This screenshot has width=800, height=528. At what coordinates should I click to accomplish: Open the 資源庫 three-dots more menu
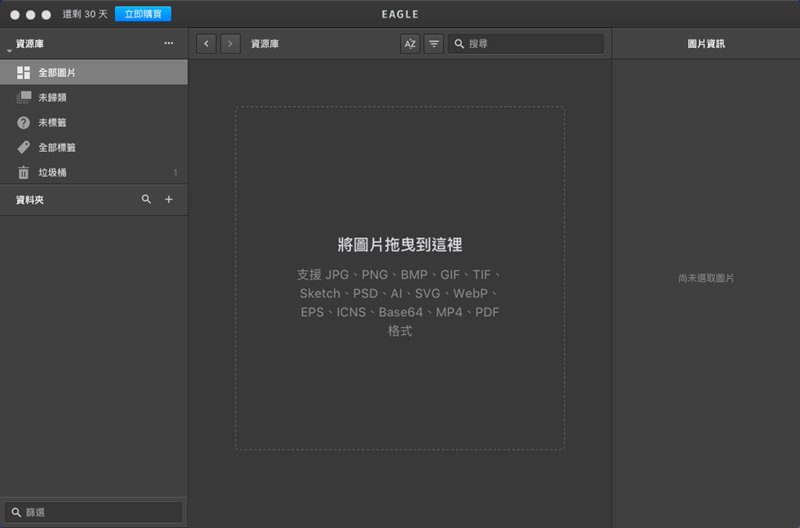click(169, 44)
